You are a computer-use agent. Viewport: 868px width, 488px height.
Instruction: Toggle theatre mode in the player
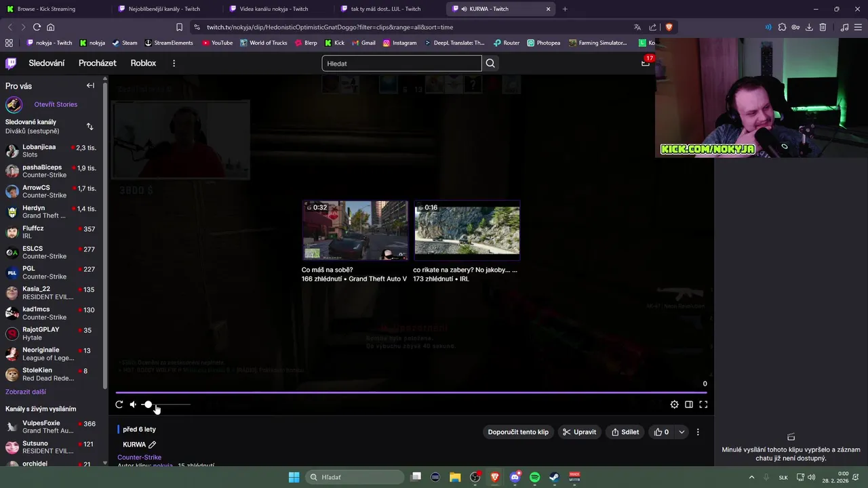(x=688, y=405)
